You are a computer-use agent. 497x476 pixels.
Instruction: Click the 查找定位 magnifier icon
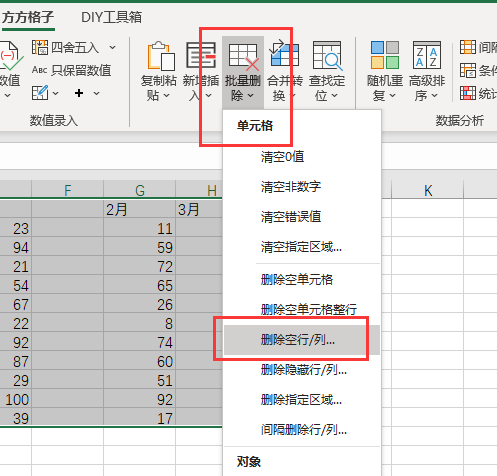327,55
